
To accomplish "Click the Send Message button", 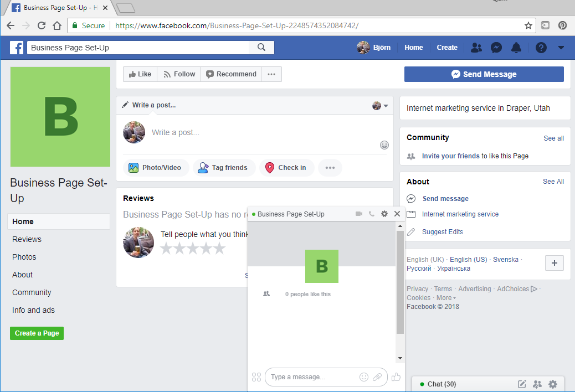I will (484, 74).
